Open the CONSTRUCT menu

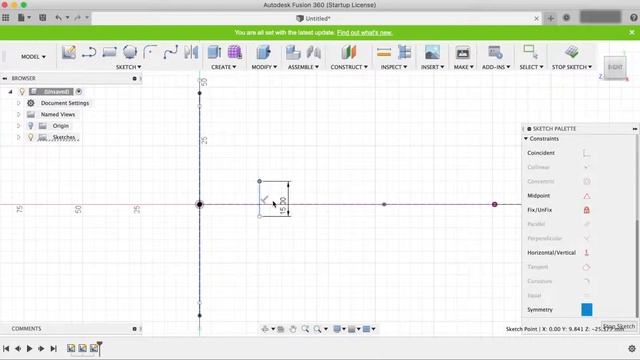349,67
